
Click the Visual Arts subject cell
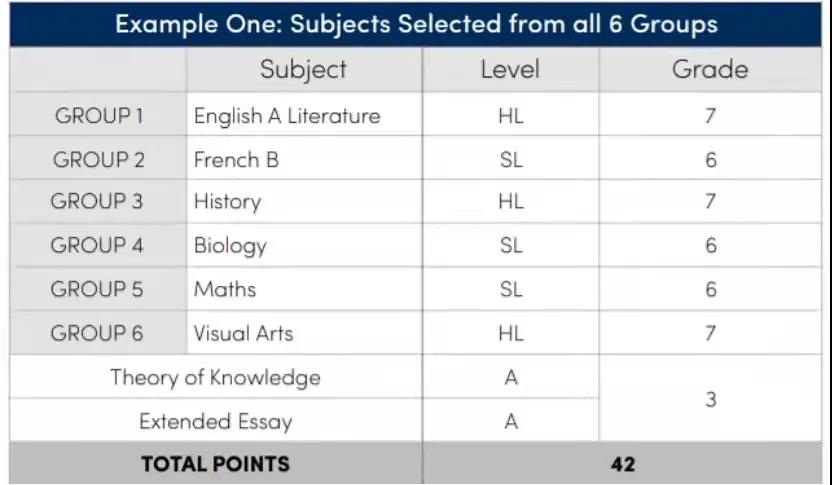click(304, 333)
